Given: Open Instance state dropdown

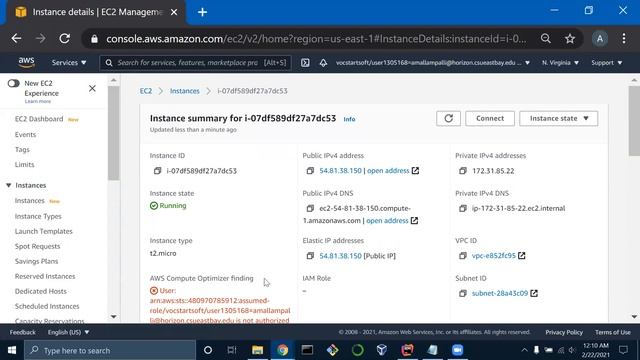Looking at the screenshot, I should [558, 118].
